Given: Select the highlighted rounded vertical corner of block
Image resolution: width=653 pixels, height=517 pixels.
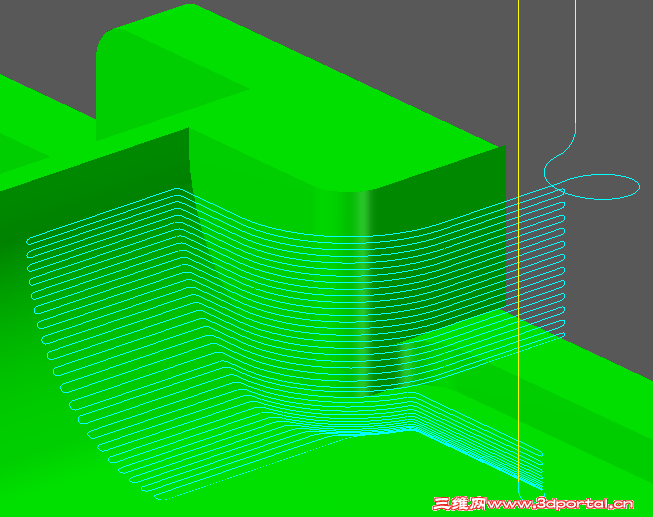Looking at the screenshot, I should tap(363, 292).
